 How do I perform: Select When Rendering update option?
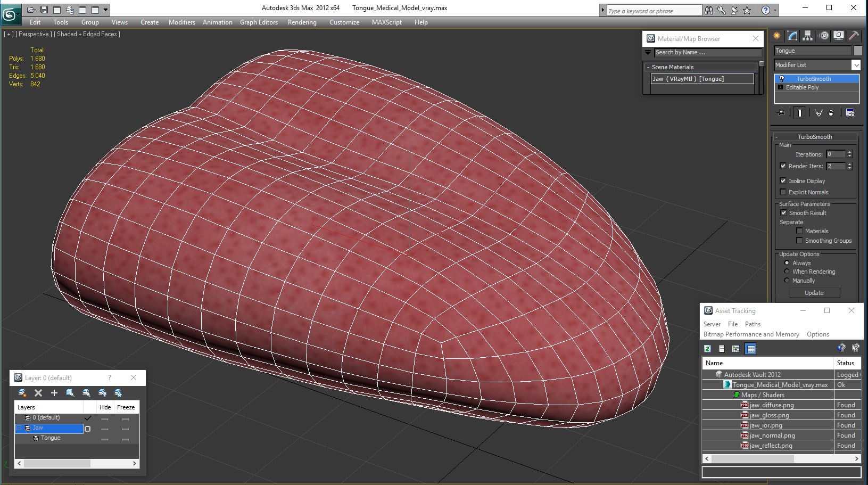click(x=787, y=272)
